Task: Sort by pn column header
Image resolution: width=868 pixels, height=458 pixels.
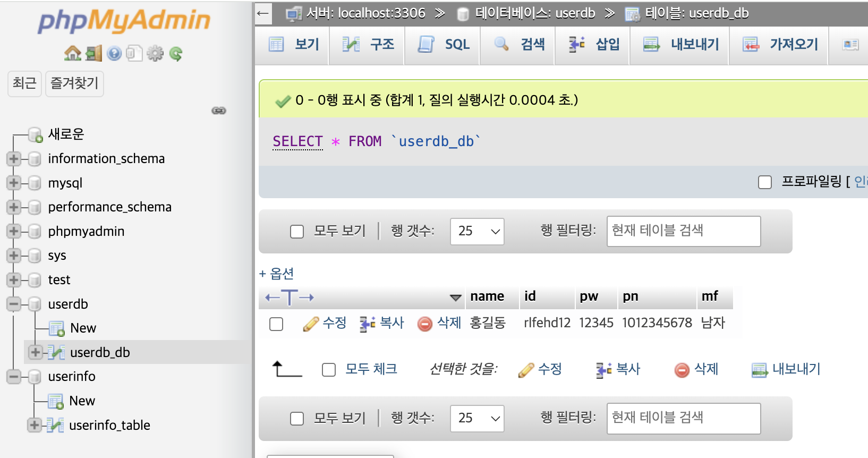Action: [631, 296]
